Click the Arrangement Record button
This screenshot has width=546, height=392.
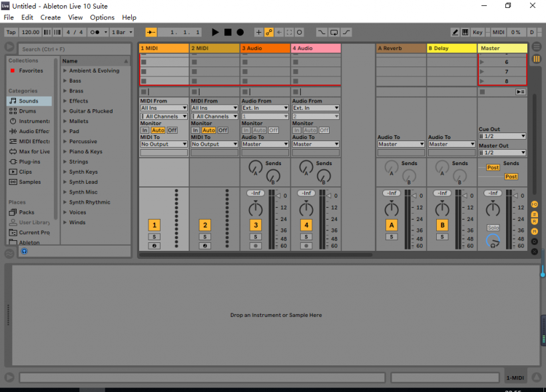click(x=240, y=32)
